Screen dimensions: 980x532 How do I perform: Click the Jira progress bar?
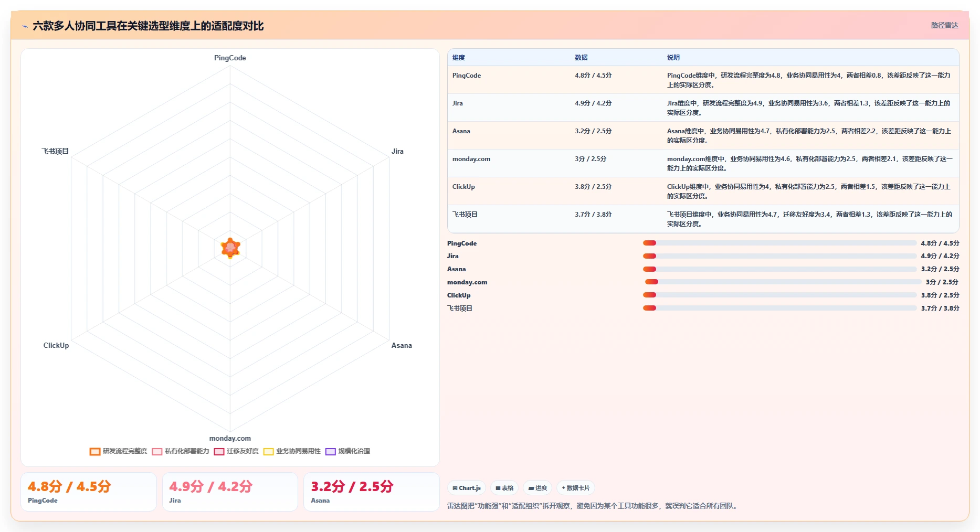pos(779,256)
